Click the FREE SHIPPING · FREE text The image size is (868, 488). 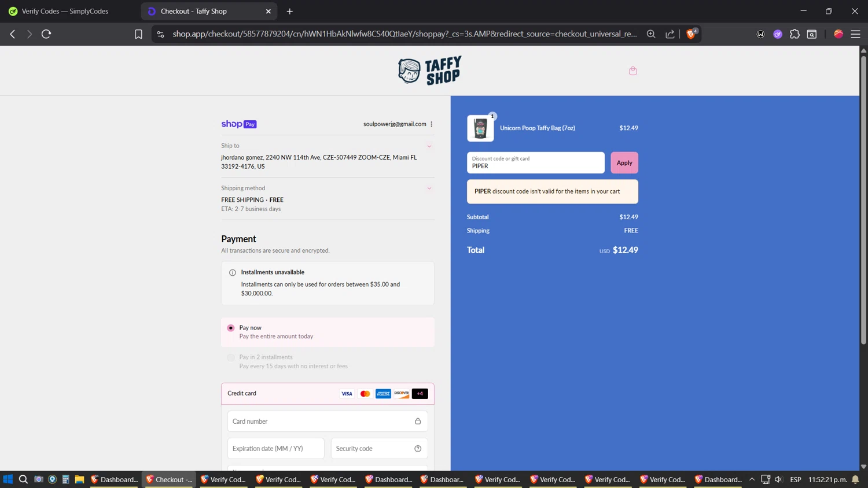[x=252, y=200]
